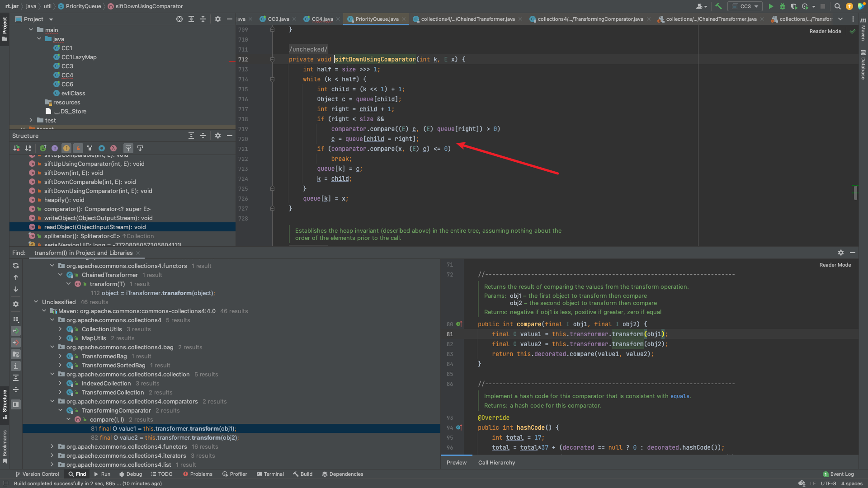The image size is (868, 488).
Task: Expand CollectionUtils results node
Action: point(60,329)
